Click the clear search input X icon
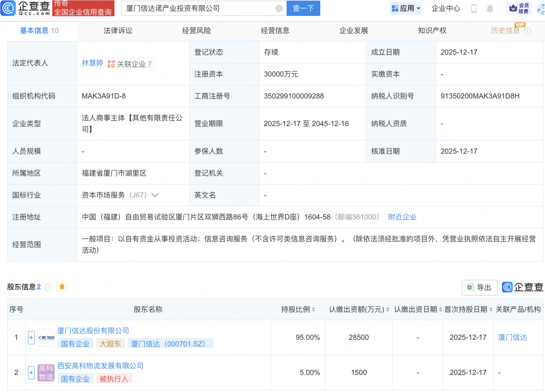The image size is (545, 392). click(x=279, y=8)
